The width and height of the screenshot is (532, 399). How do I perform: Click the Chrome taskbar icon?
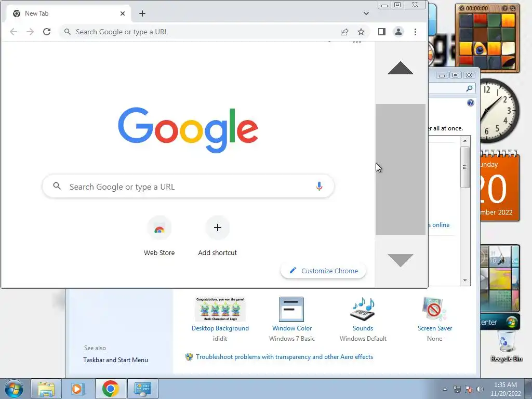click(x=110, y=389)
